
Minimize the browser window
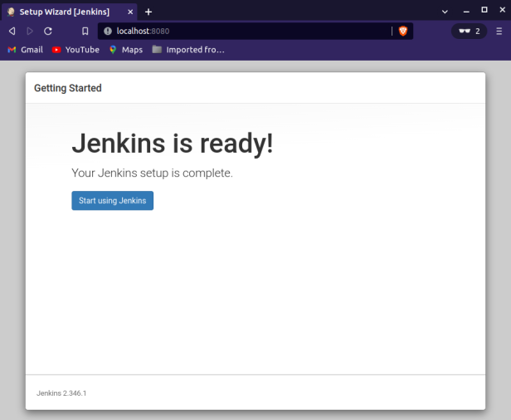click(x=466, y=12)
